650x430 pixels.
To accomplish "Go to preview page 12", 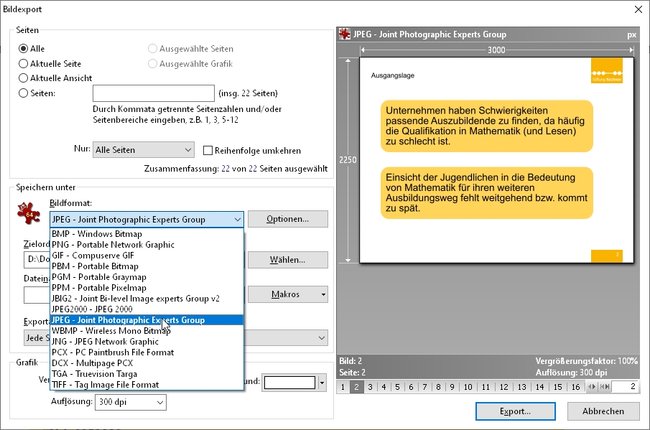I will click(504, 387).
